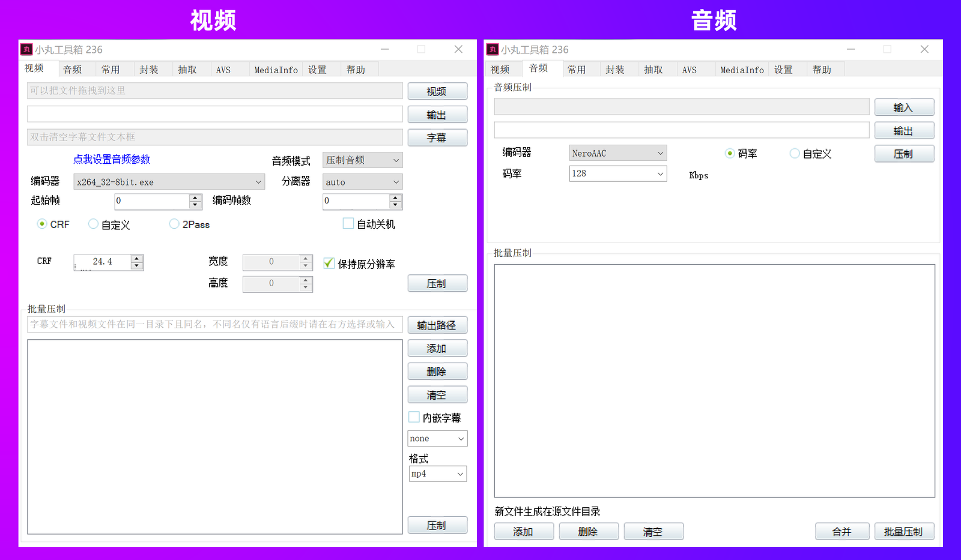
Task: Click the 小丸工具箱 app icon in the audio window title bar
Action: [x=492, y=49]
